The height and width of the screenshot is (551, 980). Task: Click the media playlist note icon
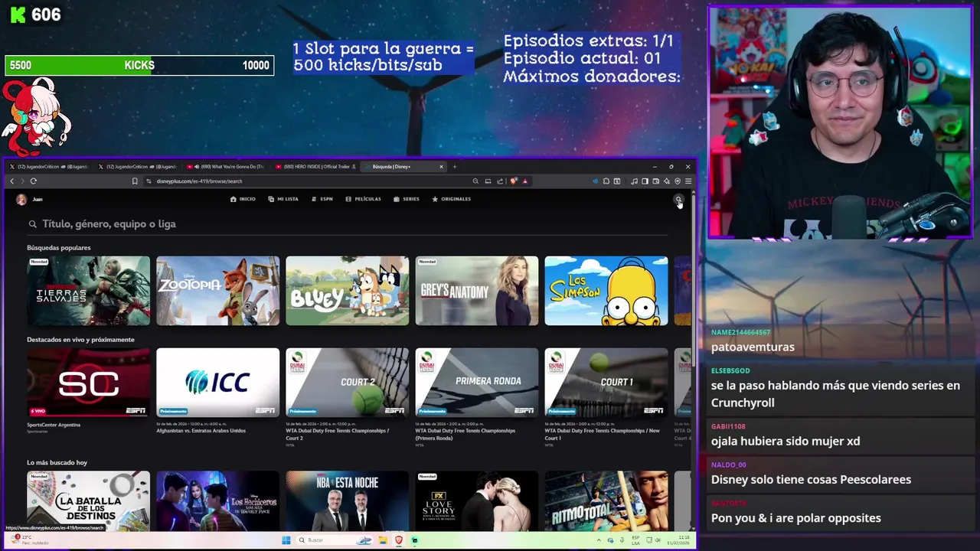634,181
